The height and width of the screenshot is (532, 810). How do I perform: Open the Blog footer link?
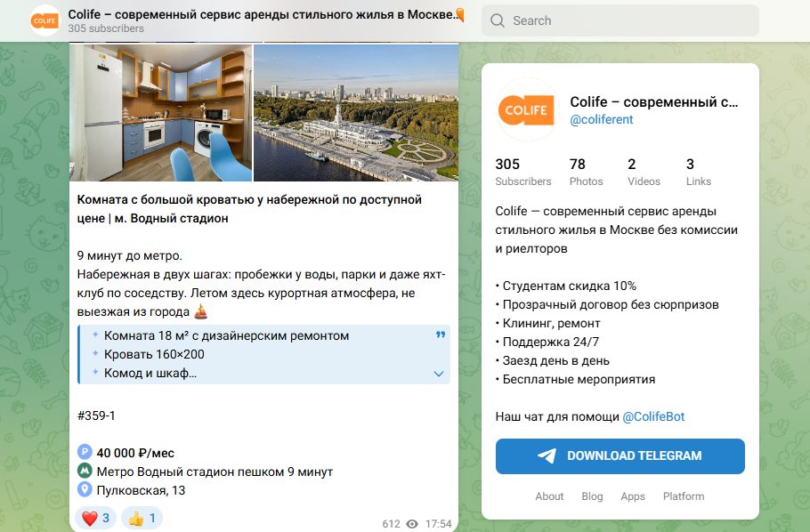[x=592, y=496]
